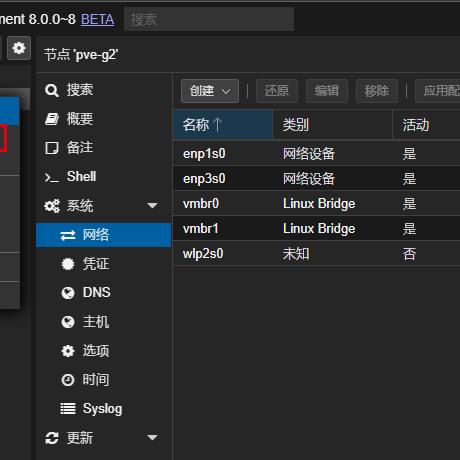This screenshot has width=460, height=460.
Task: Select the wlp2s0 row
Action: (316, 254)
